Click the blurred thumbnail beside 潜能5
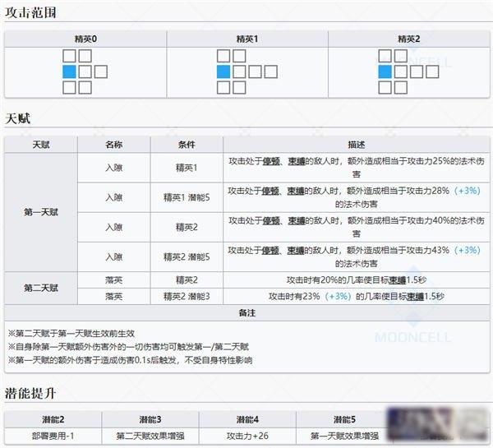Image resolution: width=493 pixels, height=448 pixels. point(438,424)
